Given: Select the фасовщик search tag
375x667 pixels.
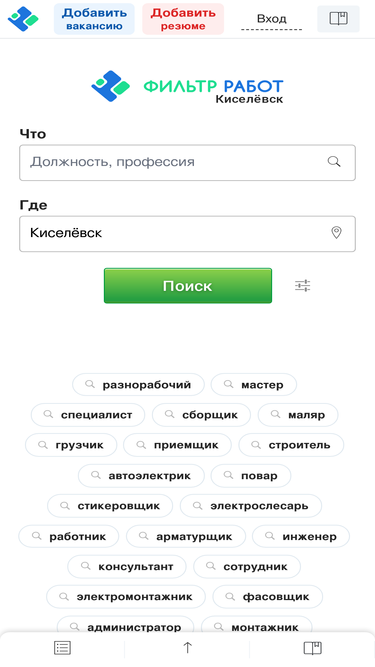Looking at the screenshot, I should 267,597.
